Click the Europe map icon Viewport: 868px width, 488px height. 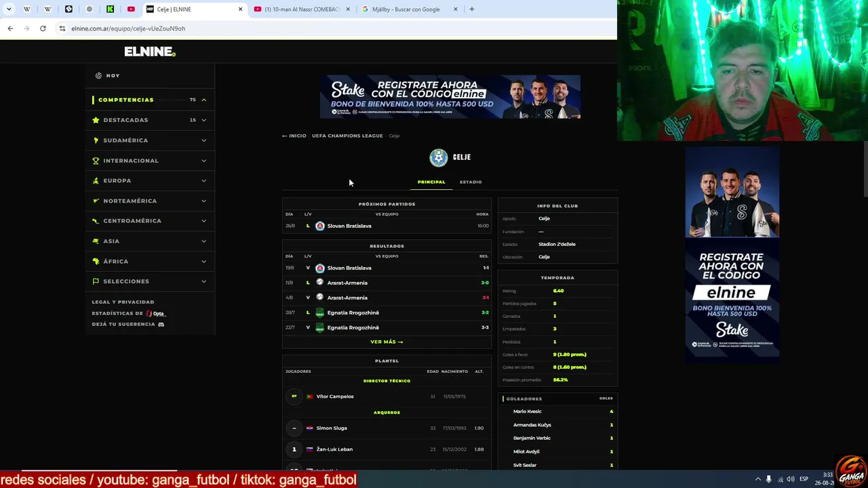[96, 180]
